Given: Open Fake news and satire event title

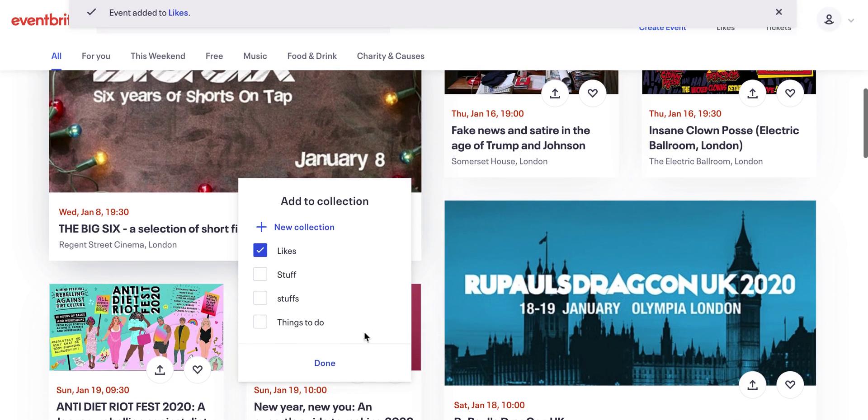Looking at the screenshot, I should coord(521,138).
